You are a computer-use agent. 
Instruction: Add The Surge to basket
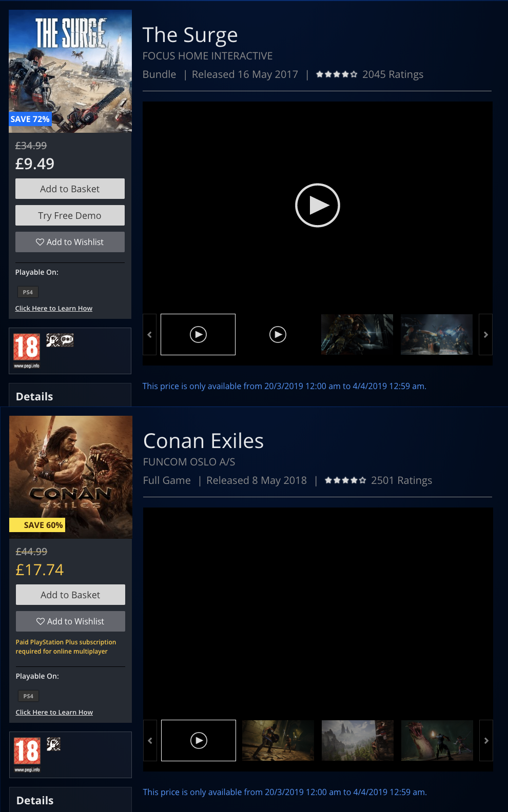point(70,189)
